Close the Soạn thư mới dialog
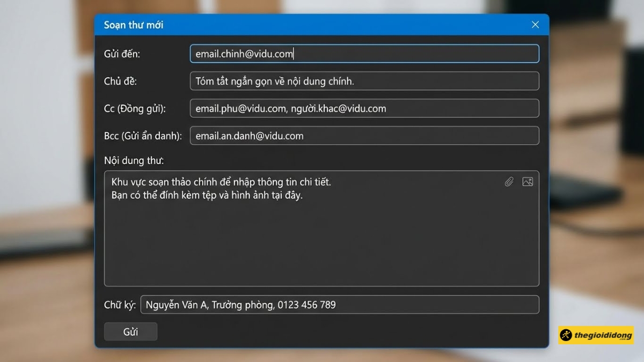This screenshot has width=644, height=362. [535, 24]
